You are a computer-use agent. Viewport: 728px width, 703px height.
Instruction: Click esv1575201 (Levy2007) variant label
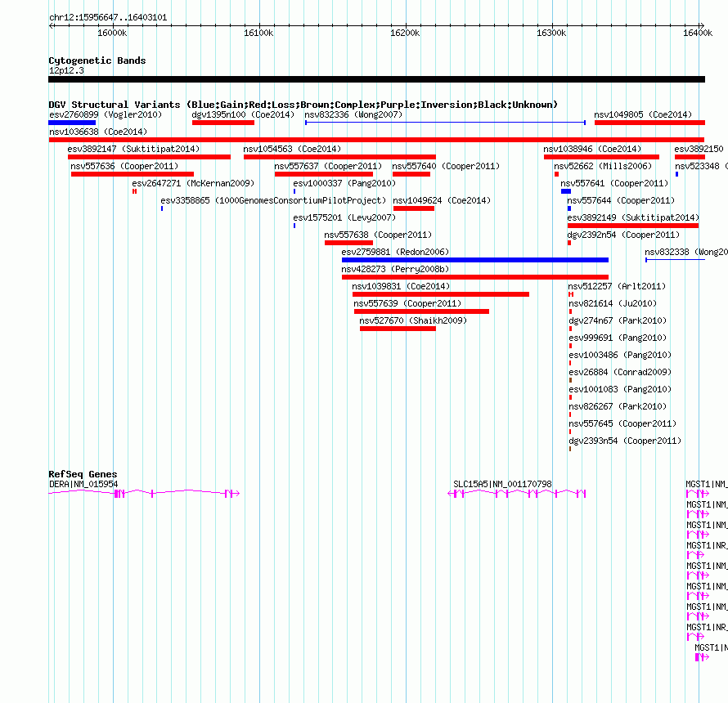pos(344,217)
